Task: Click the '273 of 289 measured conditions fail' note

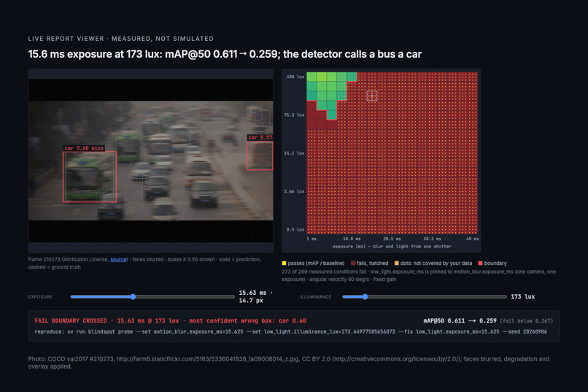Action: (324, 272)
